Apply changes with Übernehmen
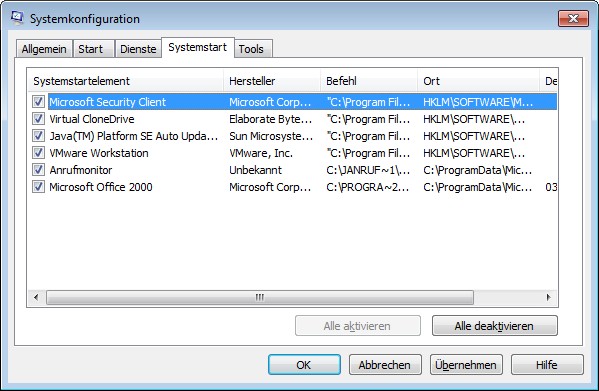The height and width of the screenshot is (391, 599). [466, 365]
